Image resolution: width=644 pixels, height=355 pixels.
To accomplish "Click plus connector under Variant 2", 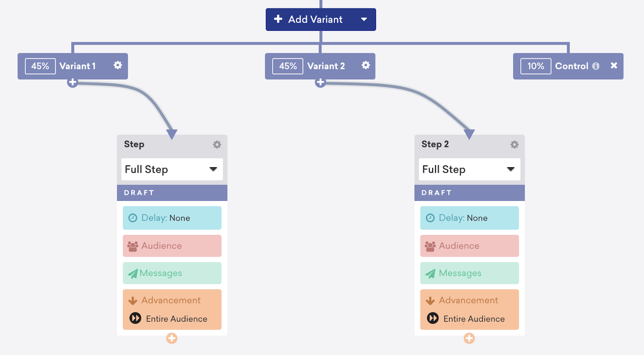I will [x=320, y=82].
